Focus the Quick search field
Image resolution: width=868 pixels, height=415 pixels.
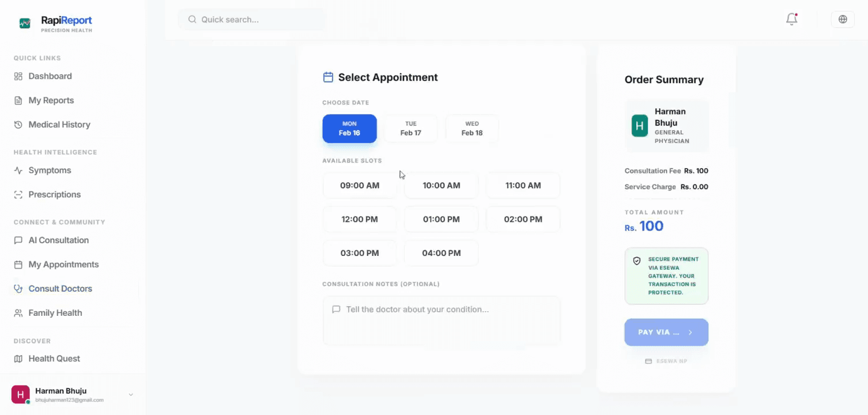coord(252,20)
